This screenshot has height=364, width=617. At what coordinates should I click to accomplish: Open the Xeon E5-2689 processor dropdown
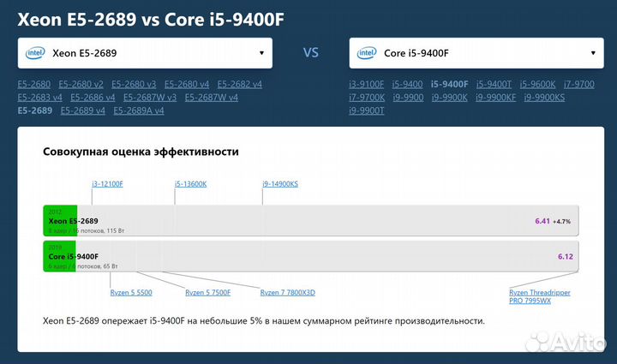point(145,53)
